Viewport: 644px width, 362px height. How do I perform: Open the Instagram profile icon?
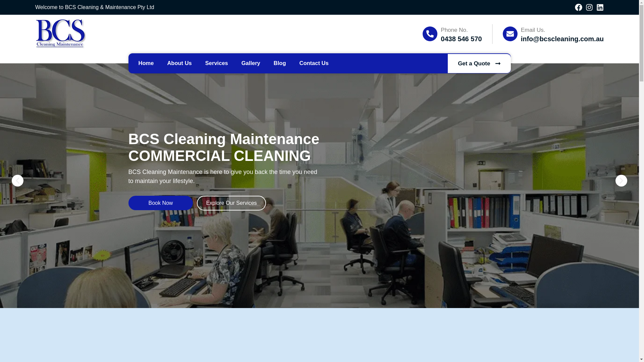[x=589, y=7]
